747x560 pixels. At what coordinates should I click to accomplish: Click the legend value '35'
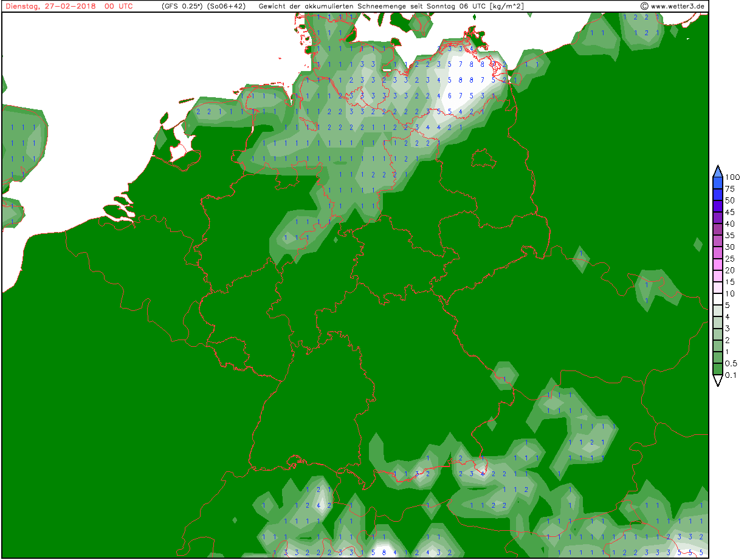[x=730, y=235]
